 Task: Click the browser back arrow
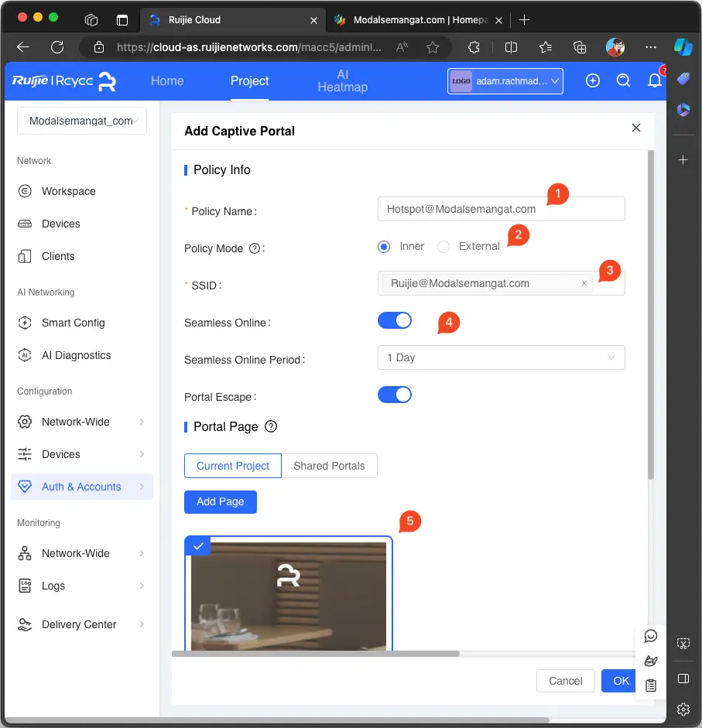click(x=22, y=47)
